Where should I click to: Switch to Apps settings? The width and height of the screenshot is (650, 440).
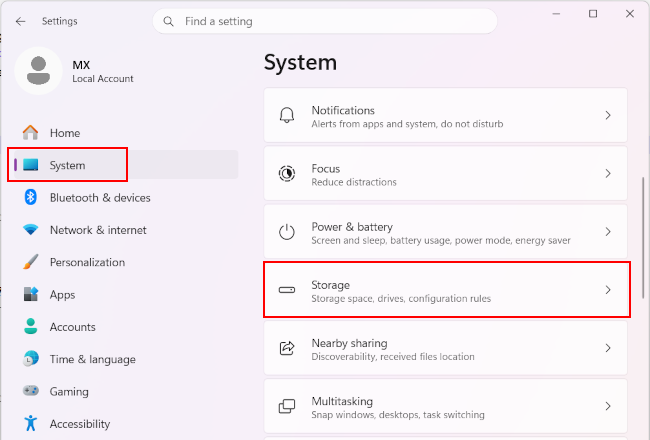click(x=63, y=295)
